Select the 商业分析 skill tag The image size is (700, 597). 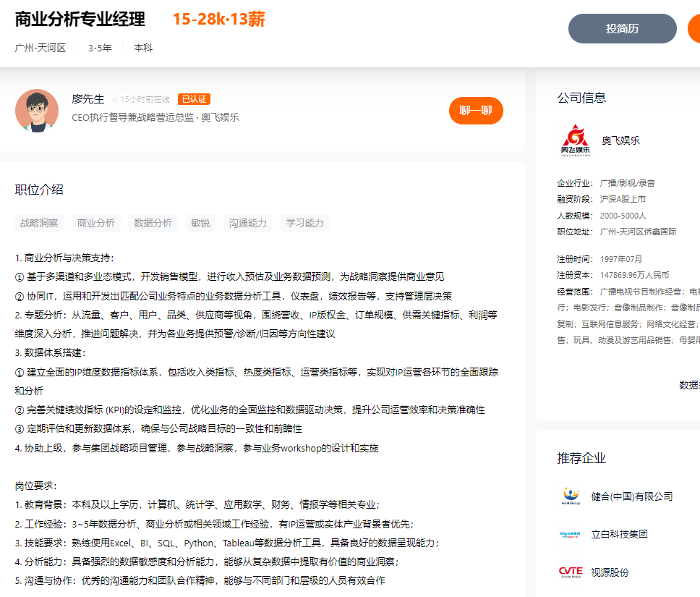coord(96,223)
